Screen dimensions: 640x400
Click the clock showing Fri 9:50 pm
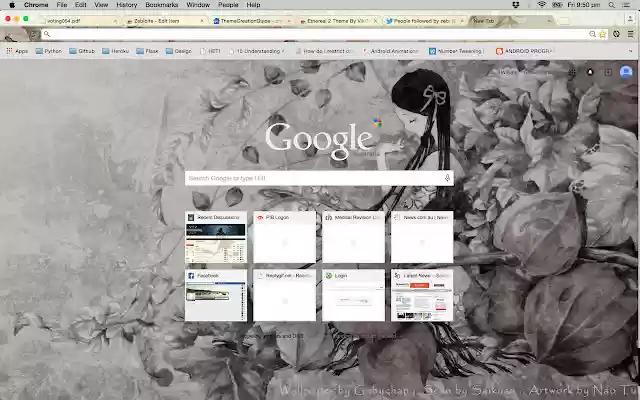pos(584,5)
